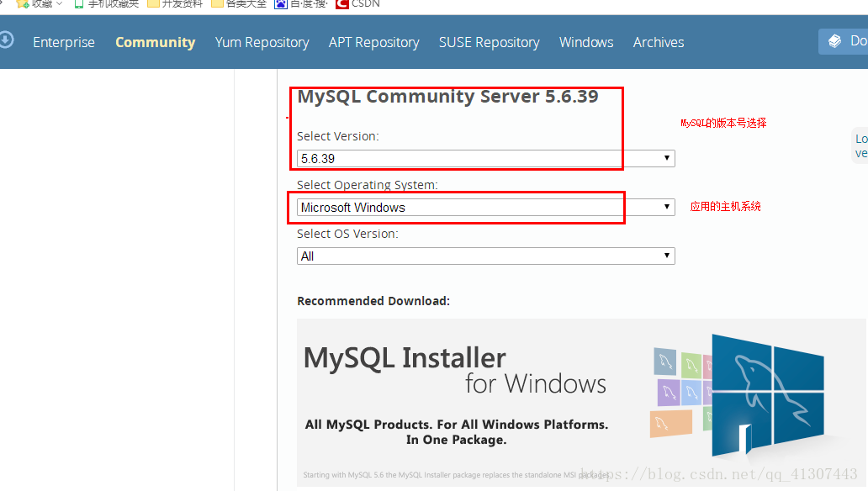Switch to the Enterprise tab
The height and width of the screenshot is (491, 868).
tap(64, 42)
